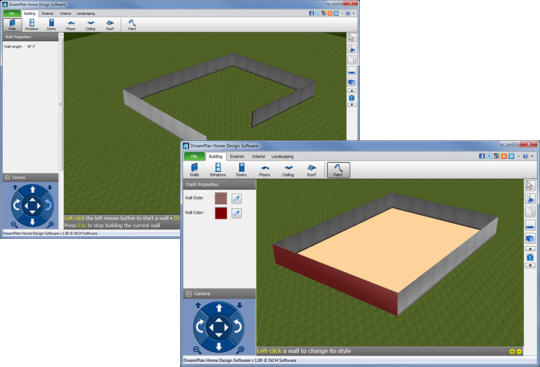Switch to Landscaping tab in front window
Image resolution: width=540 pixels, height=367 pixels.
pyautogui.click(x=282, y=156)
